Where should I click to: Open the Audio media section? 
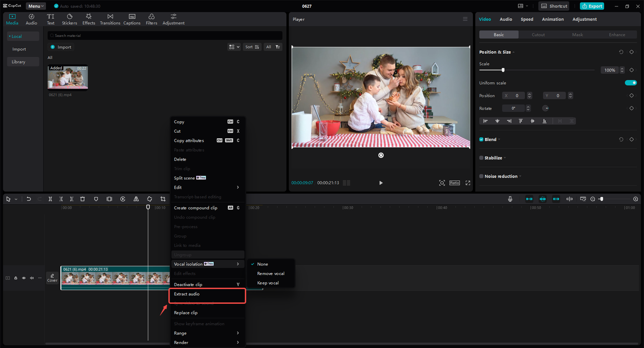pos(31,19)
